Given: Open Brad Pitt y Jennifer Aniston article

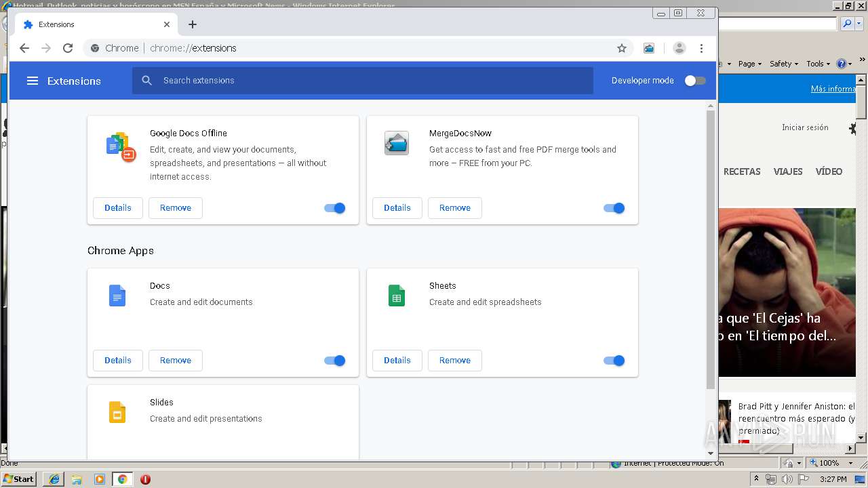Looking at the screenshot, I should pyautogui.click(x=797, y=418).
